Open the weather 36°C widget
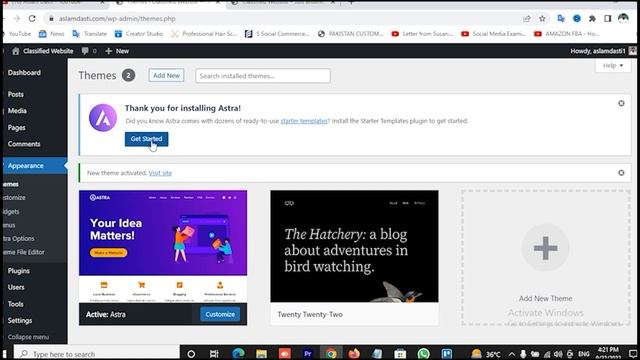 486,354
